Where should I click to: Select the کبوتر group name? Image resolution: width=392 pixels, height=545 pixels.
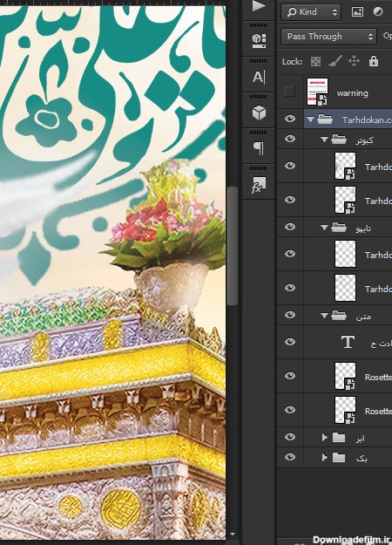(x=364, y=140)
